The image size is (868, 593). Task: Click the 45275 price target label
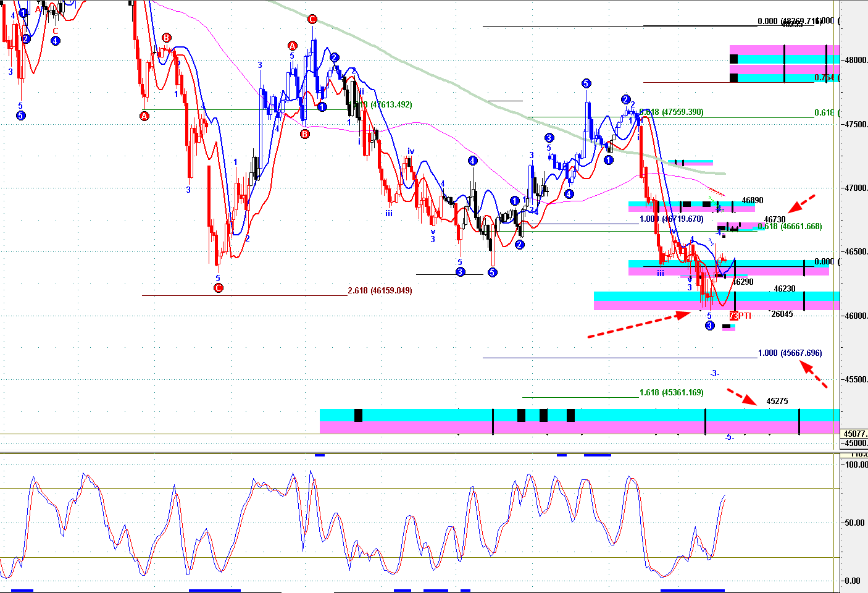[777, 401]
